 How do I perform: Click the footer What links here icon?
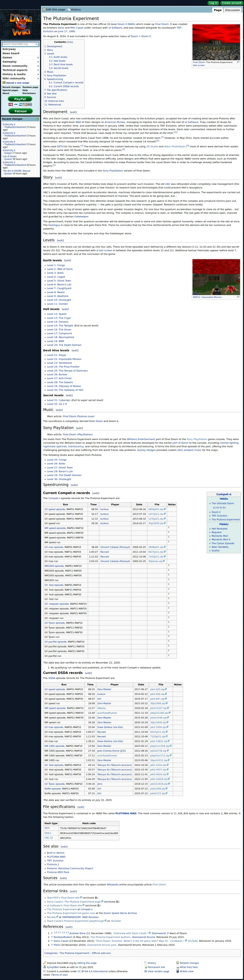[x=178, y=967]
